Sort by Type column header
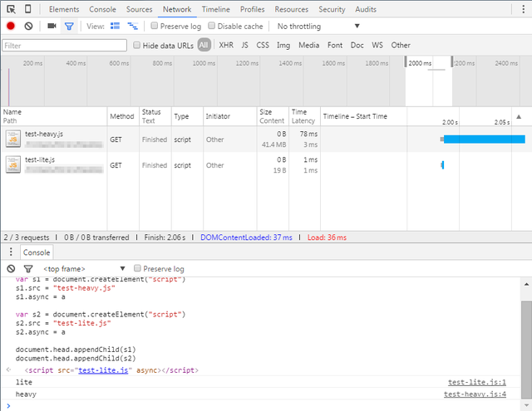This screenshot has width=532, height=411. (x=187, y=116)
